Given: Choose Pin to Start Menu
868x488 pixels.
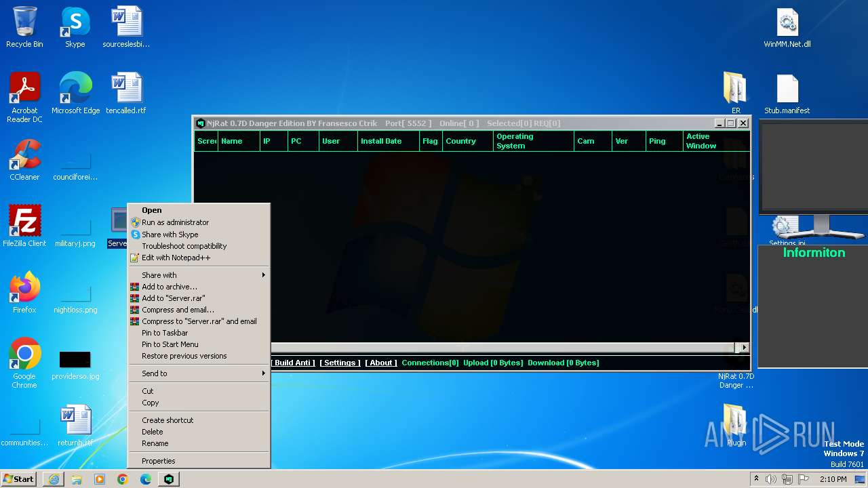Looking at the screenshot, I should click(x=199, y=344).
